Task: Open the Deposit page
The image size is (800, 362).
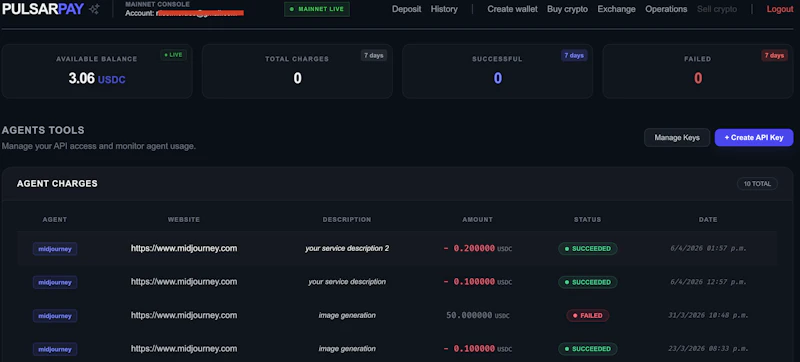Action: tap(407, 9)
